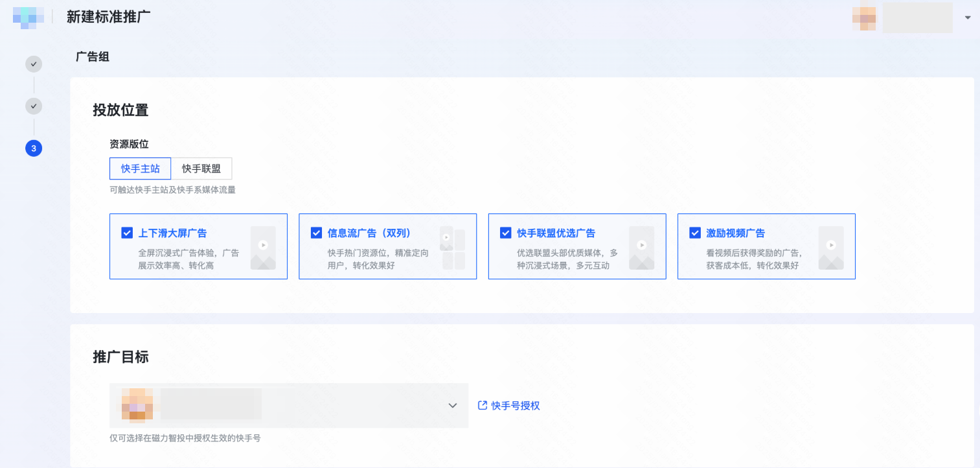Switch to the 快手联盟 tab
Viewport: 980px width, 468px height.
point(201,169)
